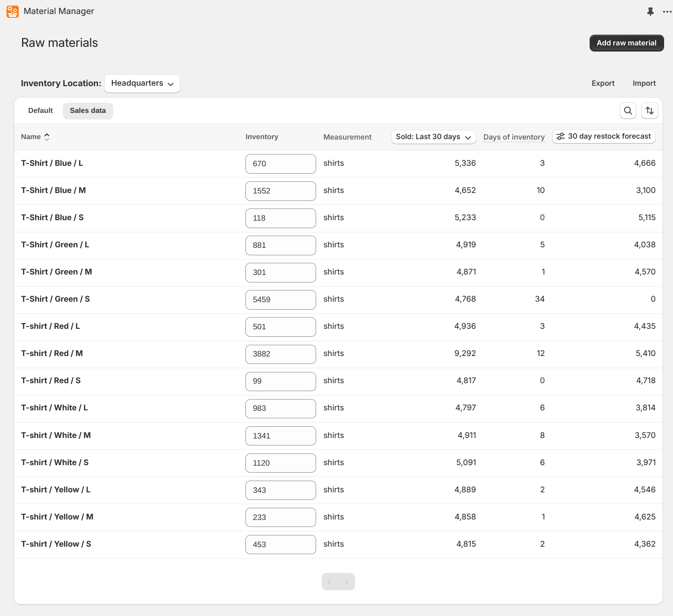Click Add raw material button
Screen dimensions: 673x616
coord(627,43)
